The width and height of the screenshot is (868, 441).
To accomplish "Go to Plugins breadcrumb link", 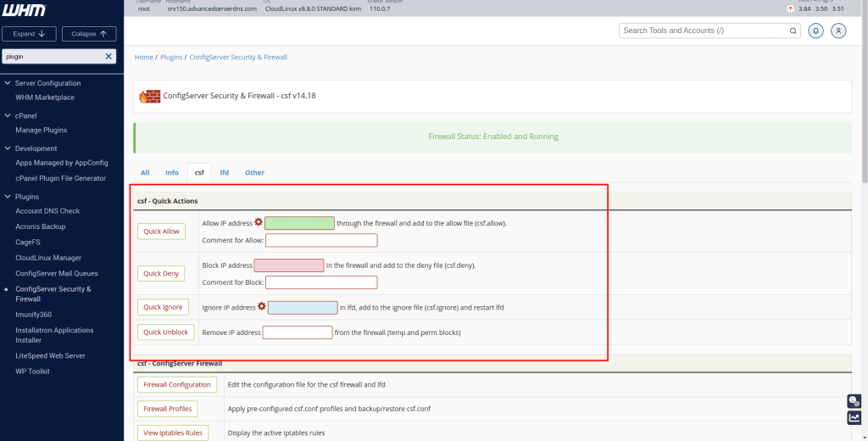I will [171, 57].
